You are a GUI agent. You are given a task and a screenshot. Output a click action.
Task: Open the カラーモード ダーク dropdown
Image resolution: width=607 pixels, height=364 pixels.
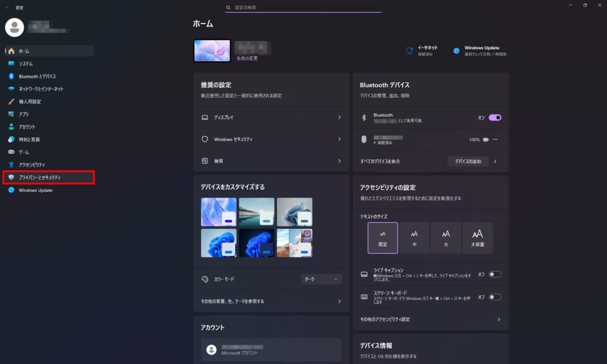(x=321, y=279)
